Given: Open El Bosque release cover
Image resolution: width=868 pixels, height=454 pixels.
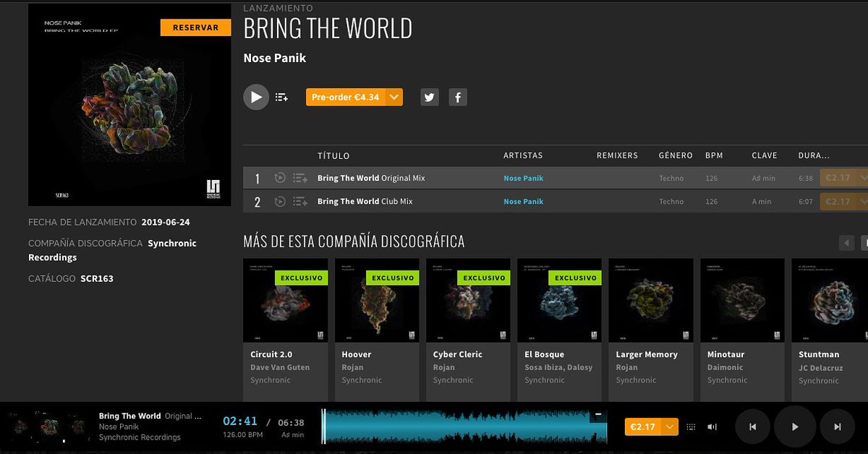Looking at the screenshot, I should pyautogui.click(x=560, y=301).
